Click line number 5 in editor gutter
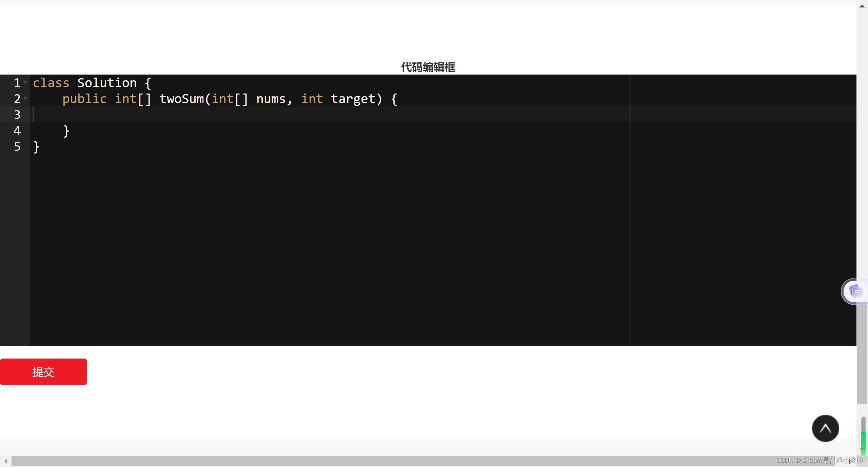 point(17,147)
